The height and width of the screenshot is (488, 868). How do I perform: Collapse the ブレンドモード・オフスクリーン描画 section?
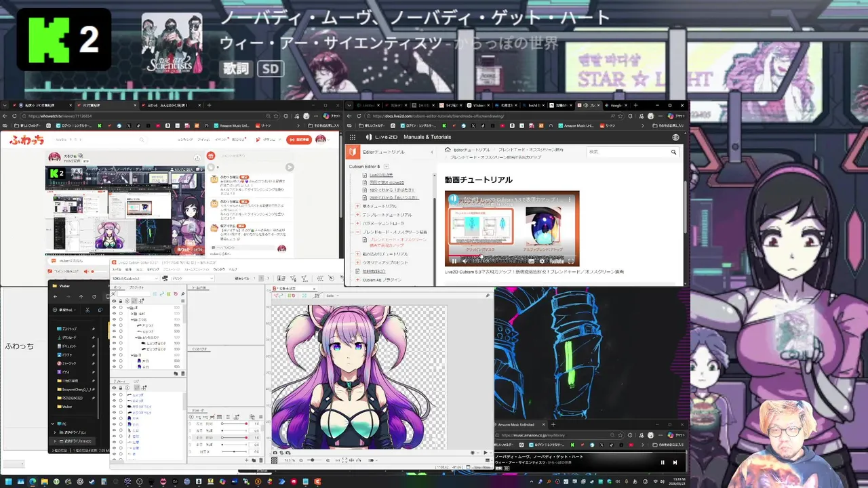[357, 232]
